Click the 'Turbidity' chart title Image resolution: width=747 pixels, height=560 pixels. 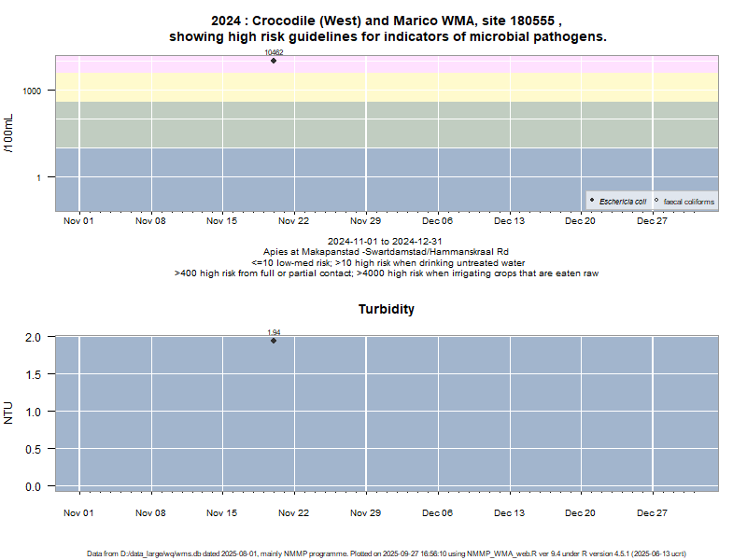[387, 309]
